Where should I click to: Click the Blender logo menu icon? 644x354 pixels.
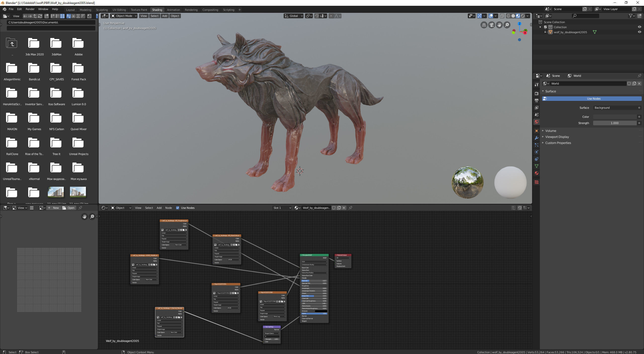click(4, 9)
